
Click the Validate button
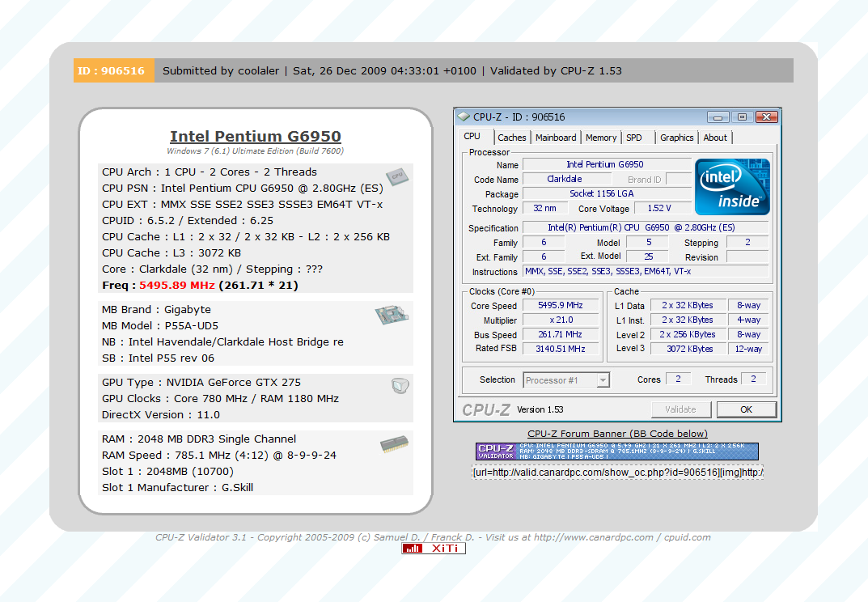[681, 409]
